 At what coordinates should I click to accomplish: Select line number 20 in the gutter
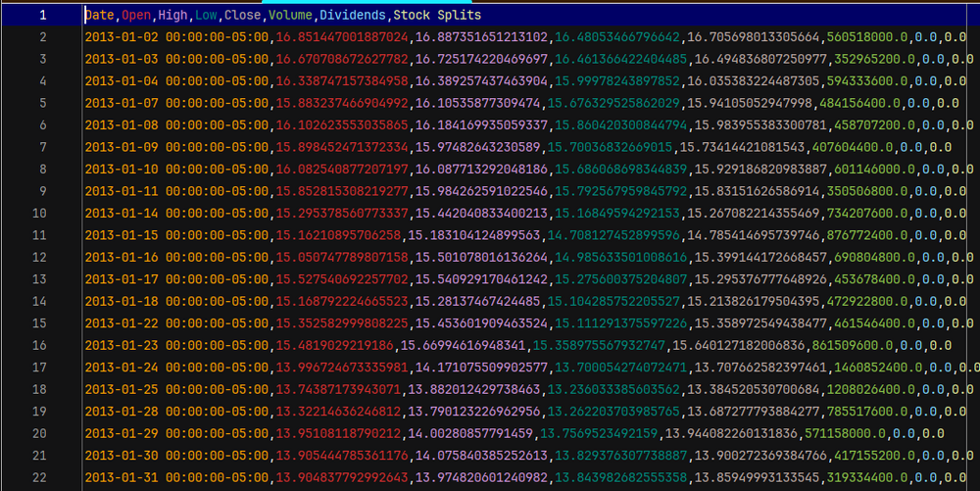coord(39,433)
